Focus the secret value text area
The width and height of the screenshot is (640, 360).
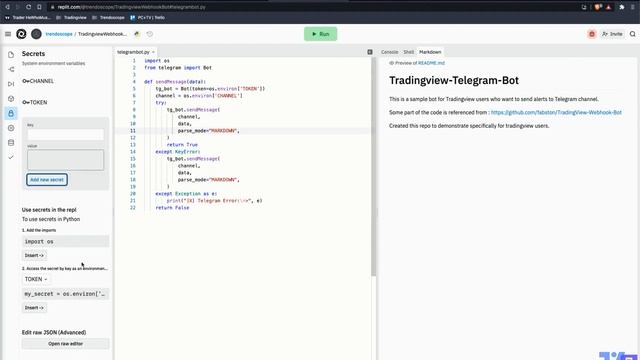coord(65,160)
